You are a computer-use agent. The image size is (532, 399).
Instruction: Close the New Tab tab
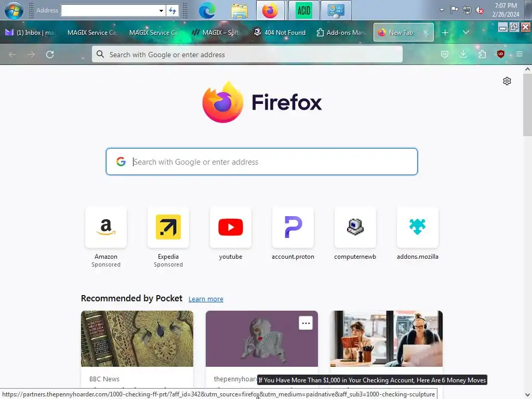[425, 33]
